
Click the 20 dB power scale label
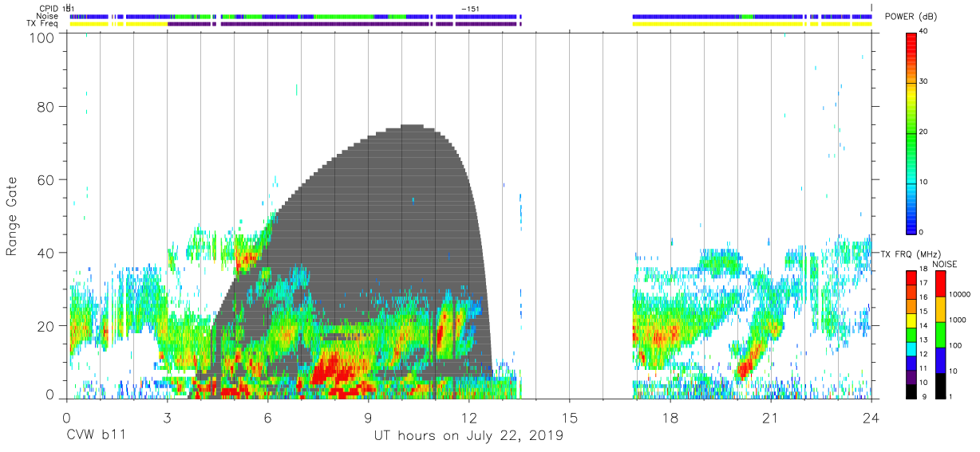(x=924, y=132)
